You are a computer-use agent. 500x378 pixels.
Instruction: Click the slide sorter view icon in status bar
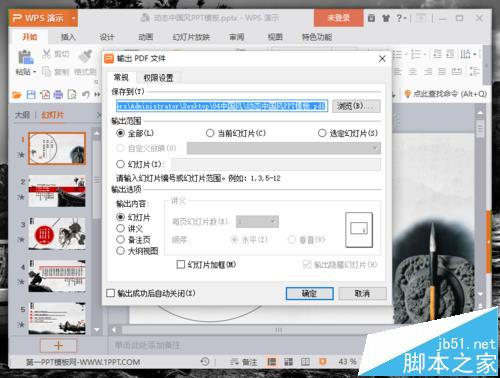pyautogui.click(x=288, y=362)
